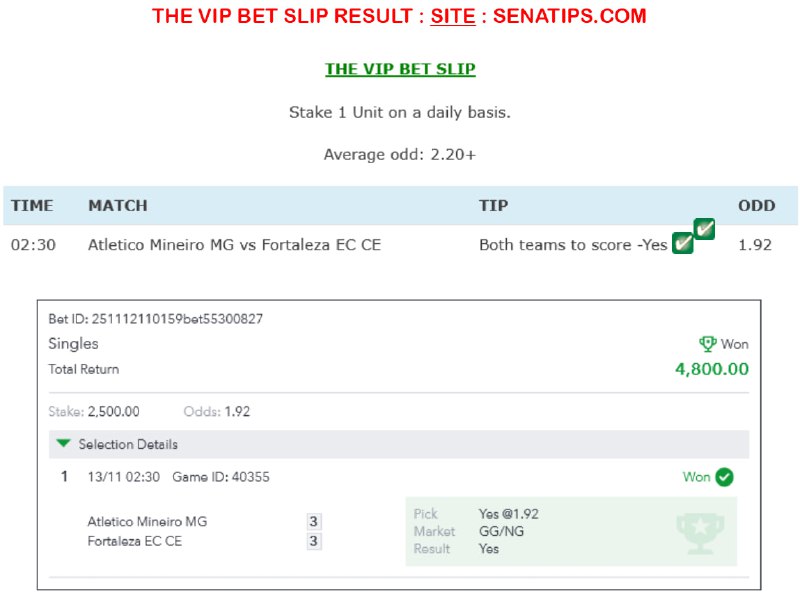Collapse the Selection Details section header

(x=128, y=444)
